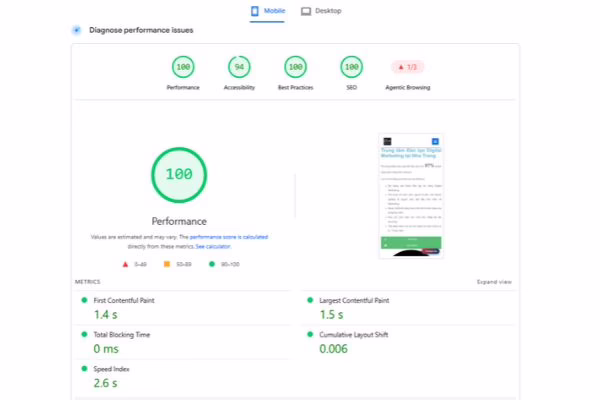Viewport: 600px width, 400px height.
Task: Click the Agentic Browsing label
Action: pyautogui.click(x=408, y=88)
